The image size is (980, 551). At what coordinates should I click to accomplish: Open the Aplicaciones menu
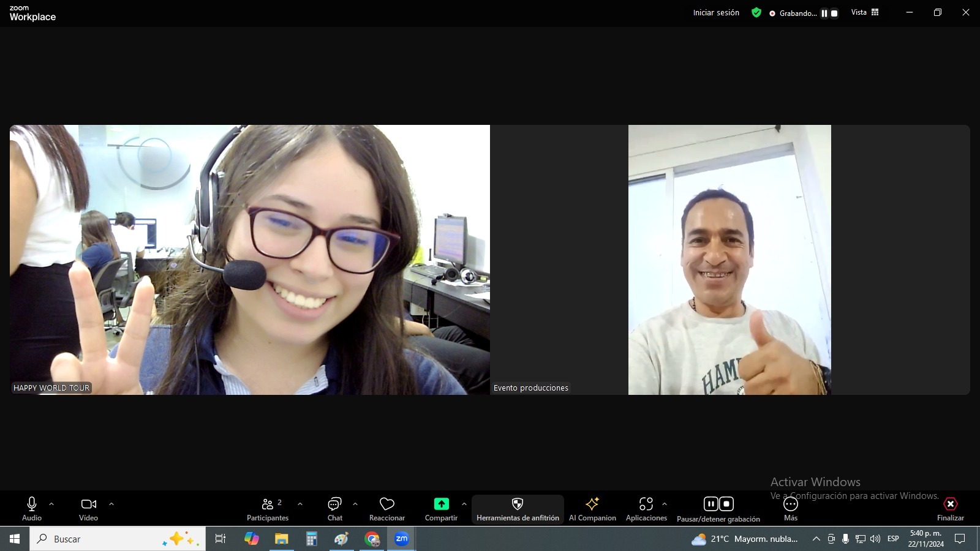click(x=646, y=509)
